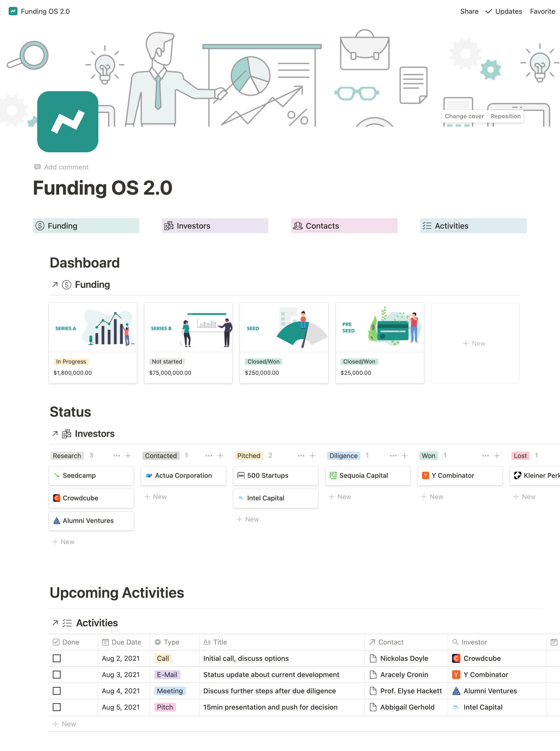Viewport: 560px width, 751px height.
Task: Click the add comment speech bubble icon
Action: pos(37,167)
